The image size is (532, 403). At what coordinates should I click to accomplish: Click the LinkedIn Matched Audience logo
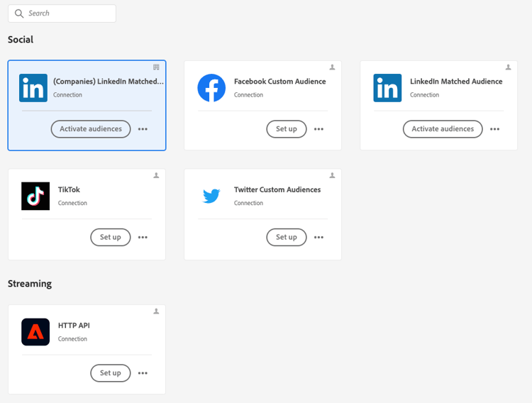(387, 88)
